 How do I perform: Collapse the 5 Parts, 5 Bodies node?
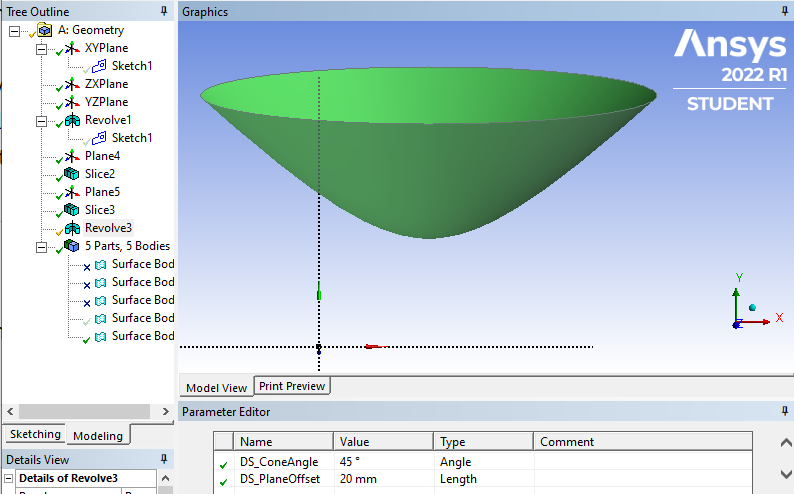(x=41, y=246)
